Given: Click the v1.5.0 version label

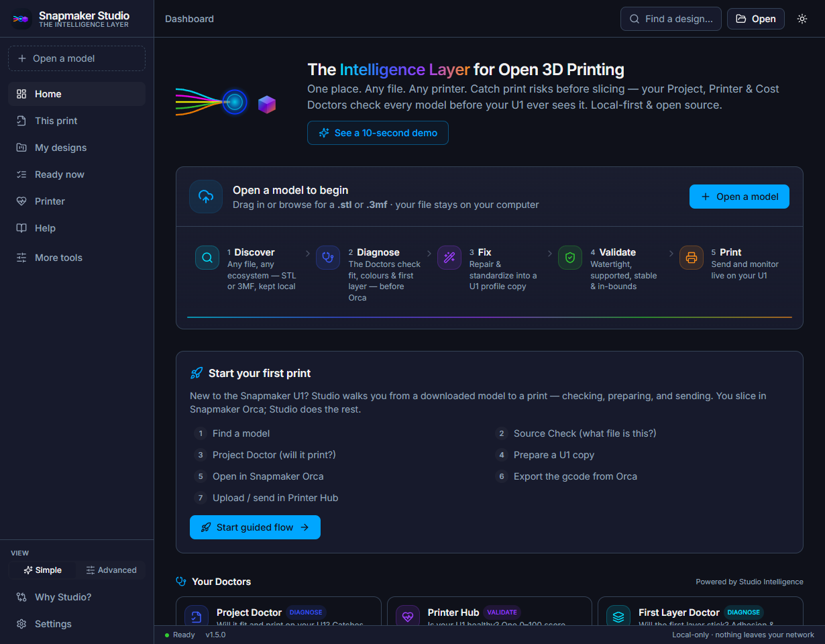Looking at the screenshot, I should [x=215, y=635].
